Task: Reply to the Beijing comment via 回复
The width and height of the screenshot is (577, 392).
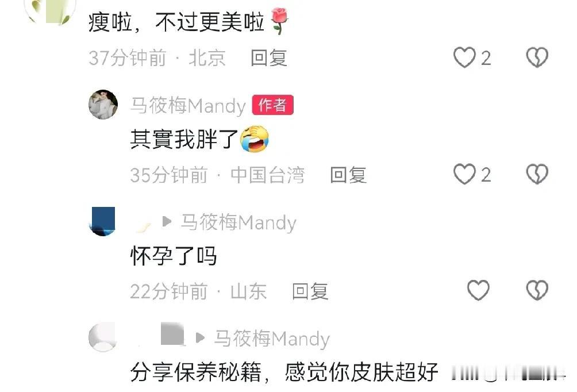Action: [269, 58]
